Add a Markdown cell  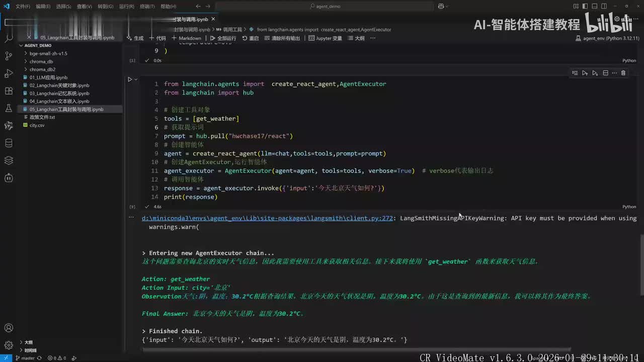pyautogui.click(x=186, y=38)
